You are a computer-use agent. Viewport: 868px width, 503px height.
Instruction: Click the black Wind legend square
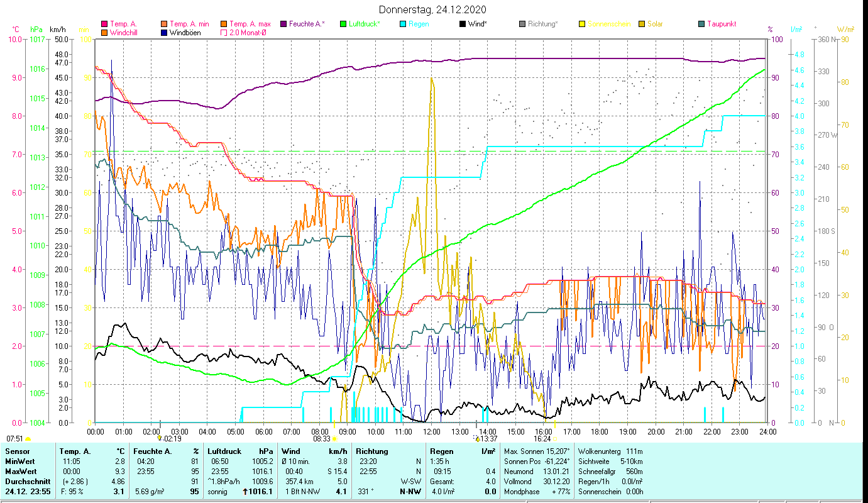point(463,24)
